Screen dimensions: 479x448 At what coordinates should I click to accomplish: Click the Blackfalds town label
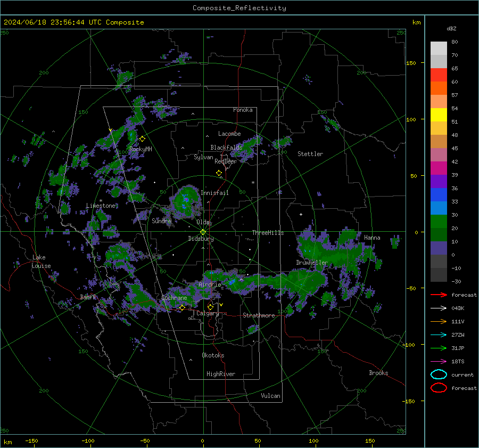click(226, 148)
